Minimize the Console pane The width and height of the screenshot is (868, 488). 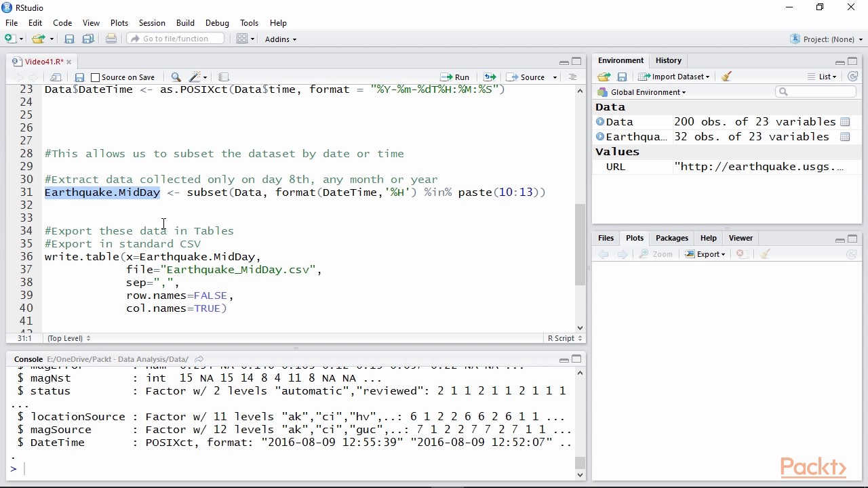(x=564, y=359)
